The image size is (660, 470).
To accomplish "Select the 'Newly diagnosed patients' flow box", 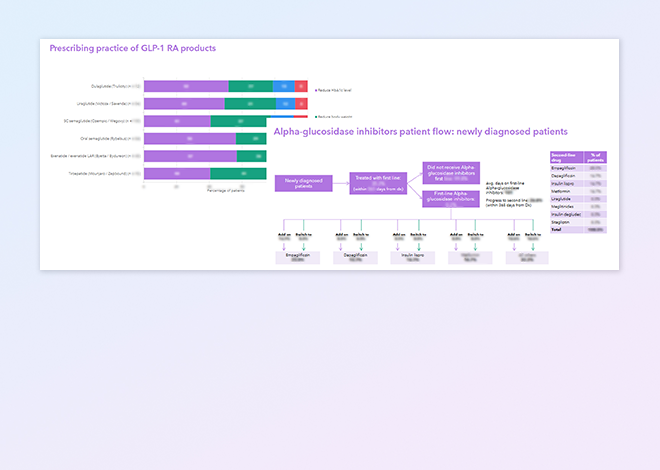I will coord(303,183).
